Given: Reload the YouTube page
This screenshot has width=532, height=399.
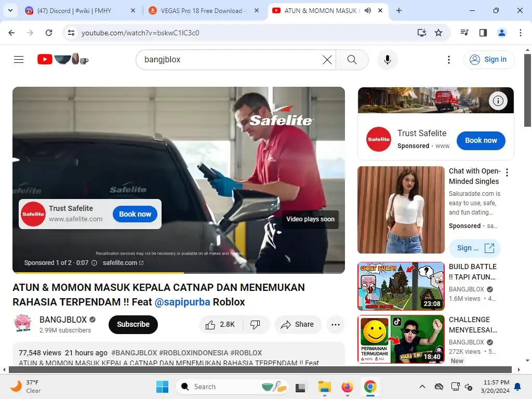Looking at the screenshot, I should point(49,33).
